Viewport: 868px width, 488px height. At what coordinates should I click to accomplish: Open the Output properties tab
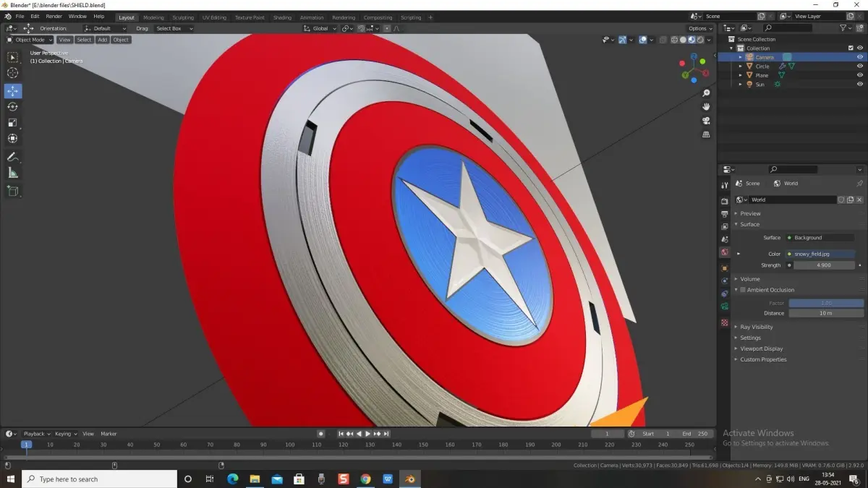pos(725,214)
